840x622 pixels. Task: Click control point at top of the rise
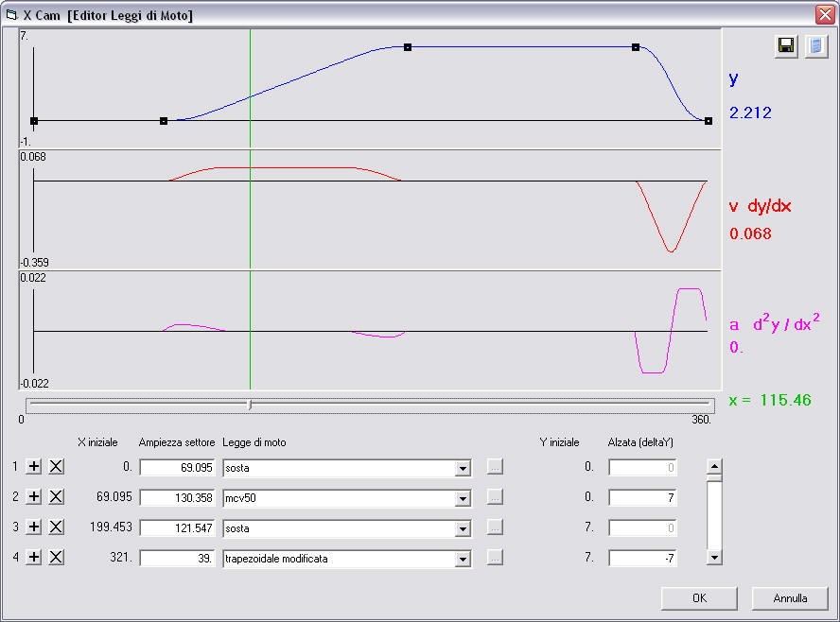pos(408,47)
